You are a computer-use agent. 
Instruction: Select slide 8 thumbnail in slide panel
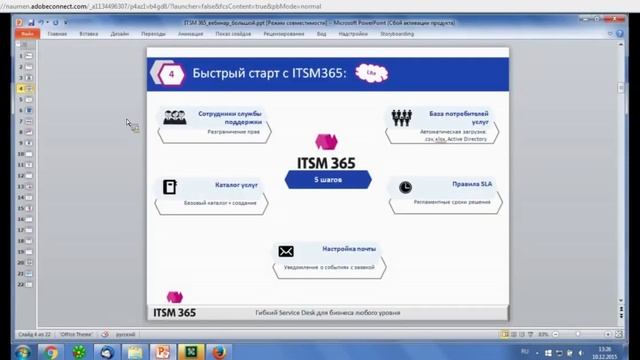[29, 132]
